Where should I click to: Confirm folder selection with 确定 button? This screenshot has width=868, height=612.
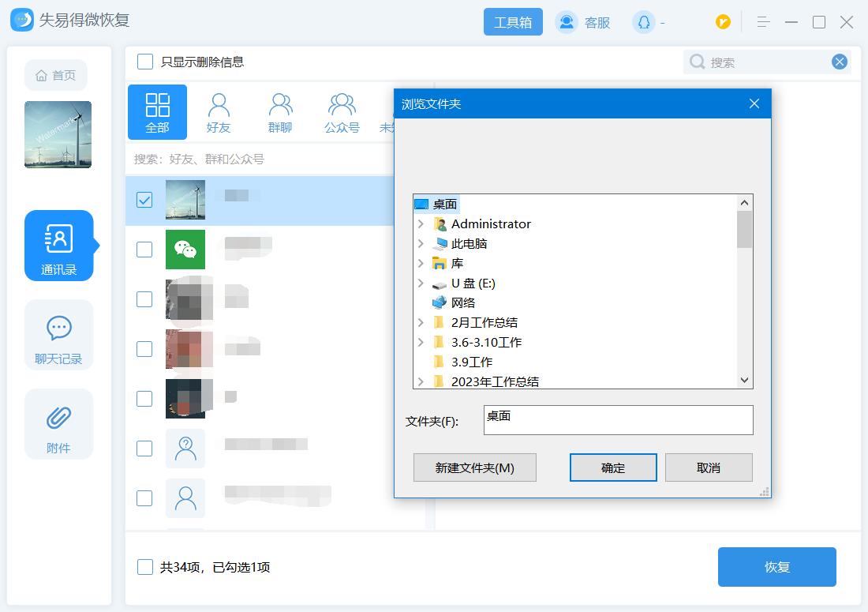(x=613, y=467)
